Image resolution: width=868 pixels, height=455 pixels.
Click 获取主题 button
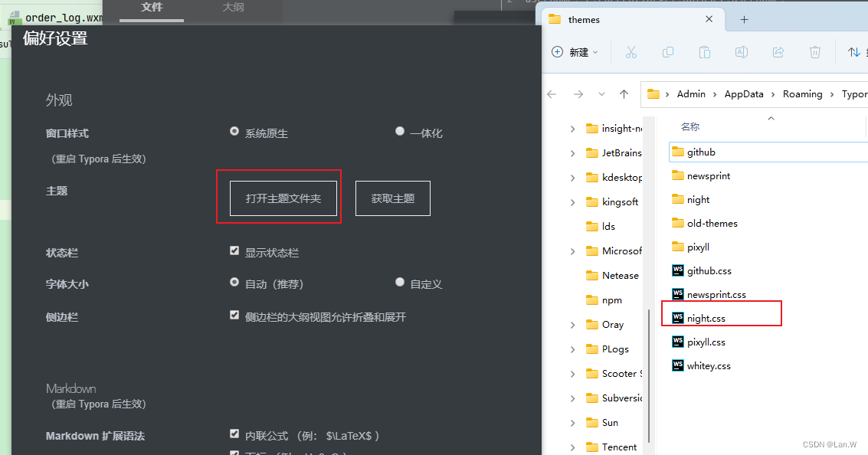click(x=392, y=198)
